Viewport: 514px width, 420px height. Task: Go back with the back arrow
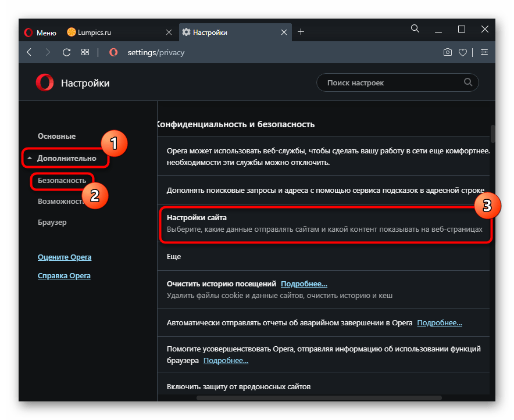[x=29, y=52]
